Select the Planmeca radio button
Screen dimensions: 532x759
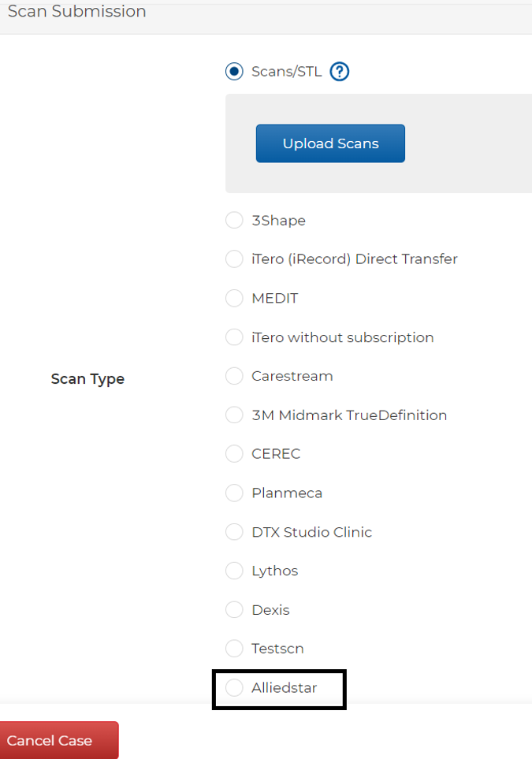pos(234,493)
